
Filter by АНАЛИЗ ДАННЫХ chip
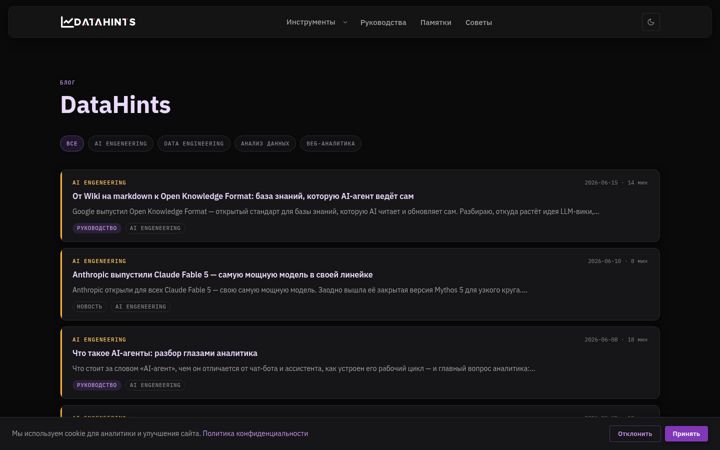[265, 143]
